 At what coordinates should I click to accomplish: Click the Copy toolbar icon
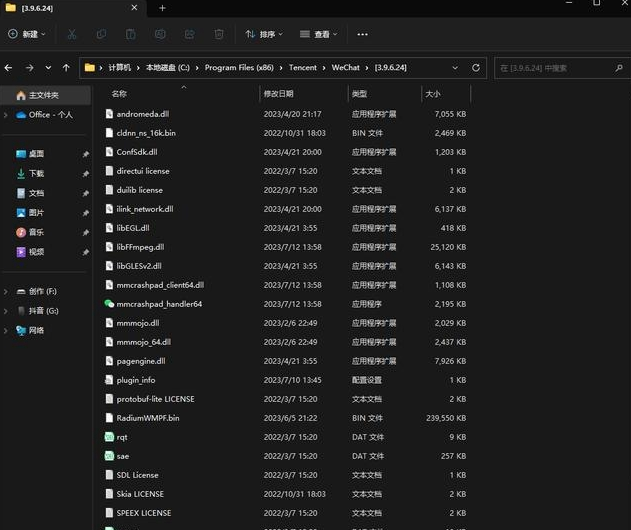(x=101, y=34)
